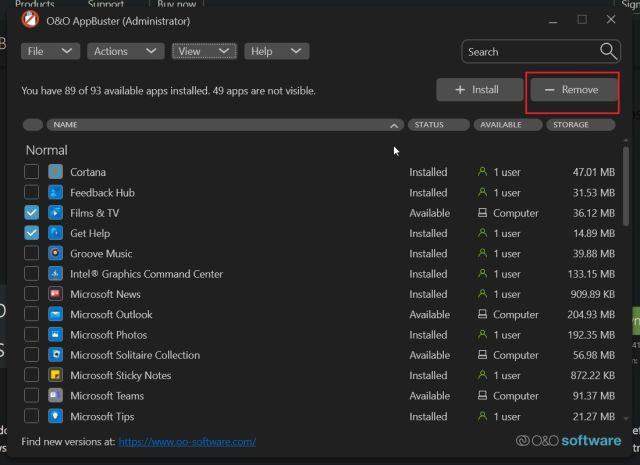
Task: Click the computer icon in Solitaire Collection row
Action: click(482, 354)
